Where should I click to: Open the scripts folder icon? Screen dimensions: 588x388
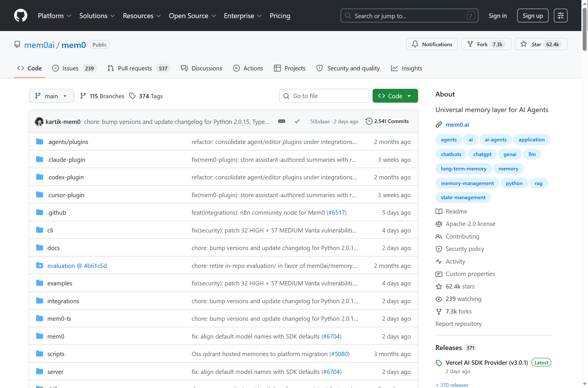(x=40, y=354)
